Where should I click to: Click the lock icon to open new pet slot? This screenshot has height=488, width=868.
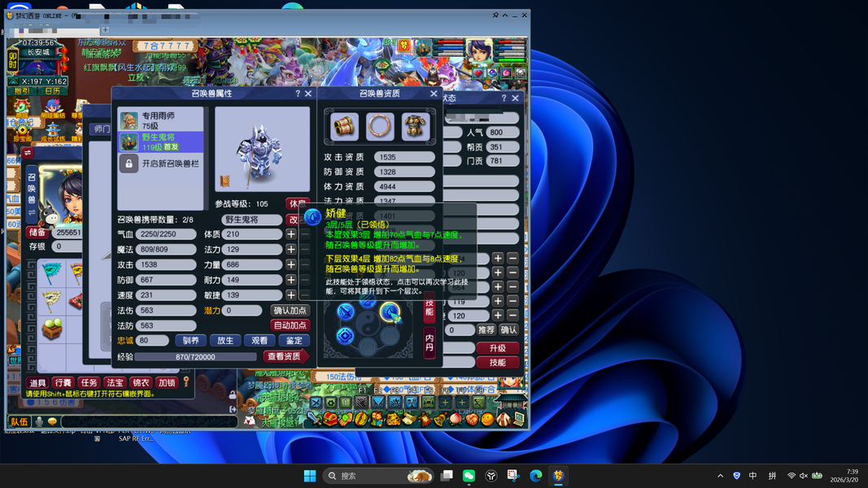[x=129, y=163]
